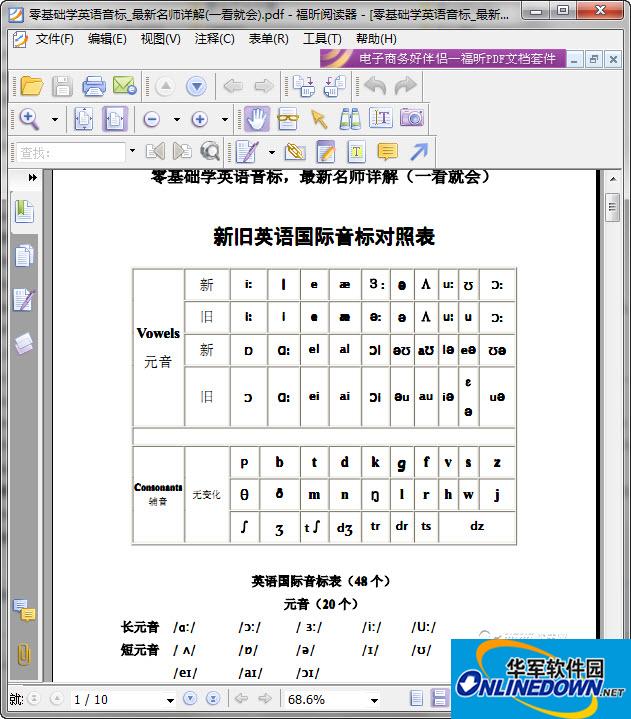
Task: Go to previous page up-arrow button
Action: click(x=165, y=86)
